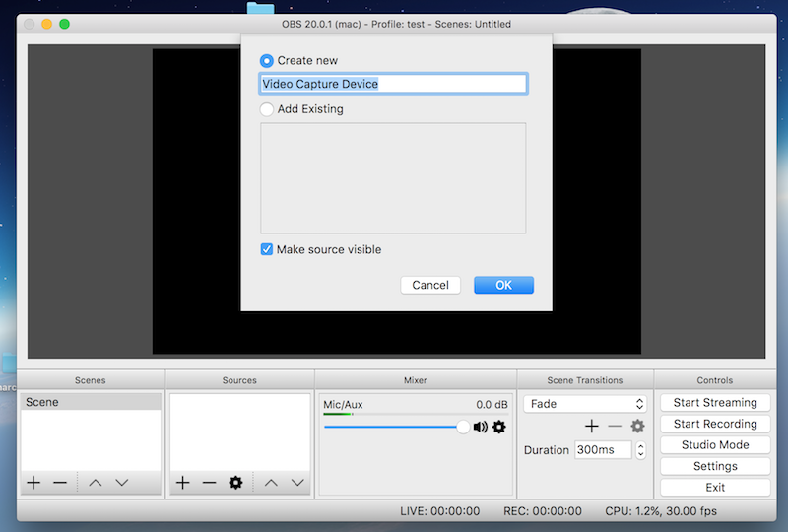Viewport: 788px width, 532px height.
Task: Add a scene transition with plus
Action: click(x=592, y=427)
